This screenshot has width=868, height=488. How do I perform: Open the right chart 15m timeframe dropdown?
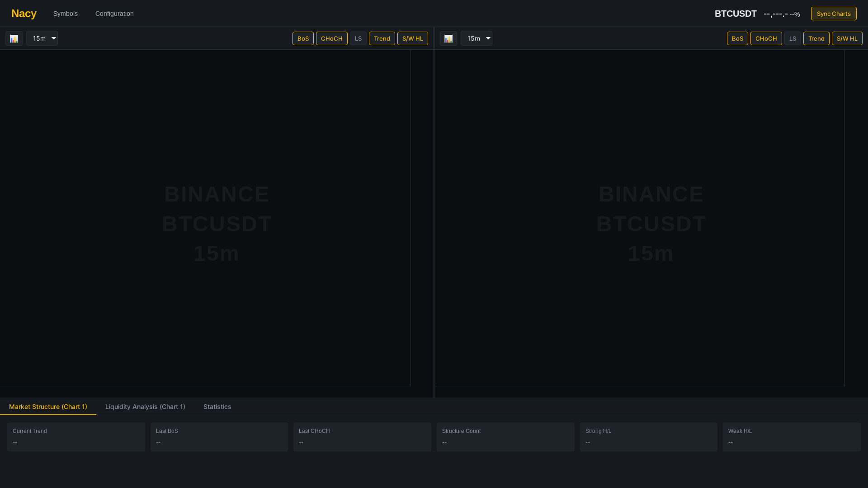click(476, 38)
